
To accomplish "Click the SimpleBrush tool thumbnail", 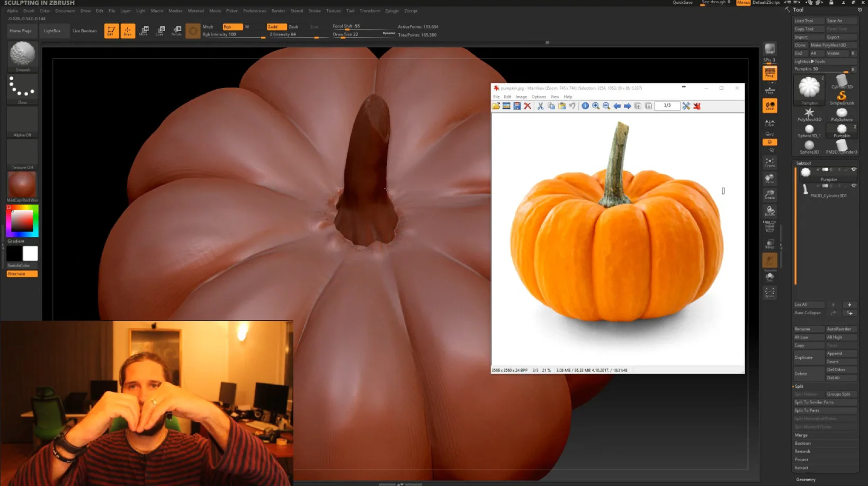I will click(841, 98).
